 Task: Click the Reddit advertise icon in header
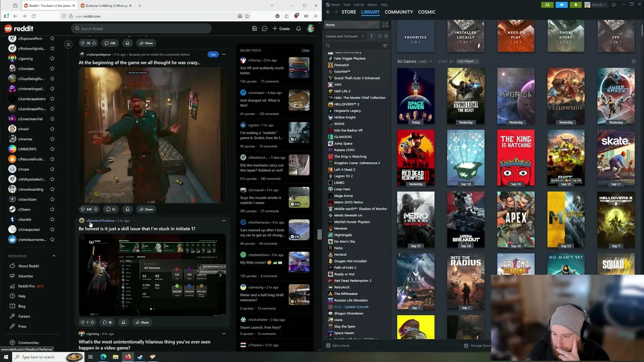255,29
